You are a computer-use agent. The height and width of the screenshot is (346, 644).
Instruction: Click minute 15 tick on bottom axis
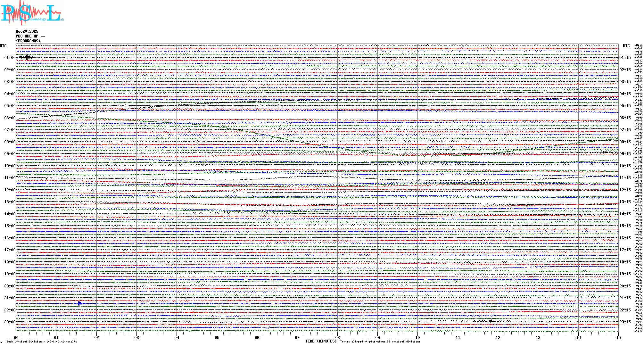[x=618, y=337]
